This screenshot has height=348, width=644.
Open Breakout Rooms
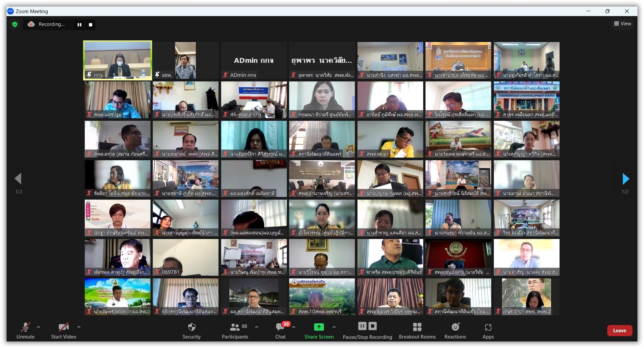point(417,330)
